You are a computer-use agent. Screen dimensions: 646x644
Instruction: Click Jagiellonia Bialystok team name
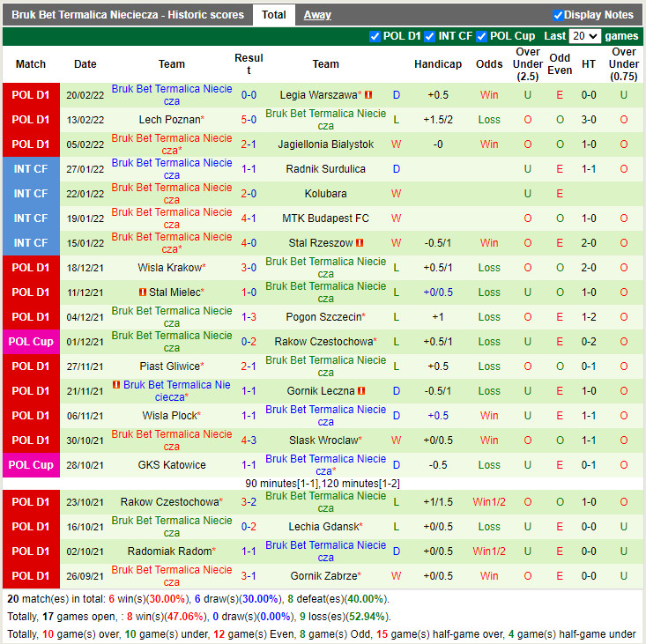click(x=325, y=144)
